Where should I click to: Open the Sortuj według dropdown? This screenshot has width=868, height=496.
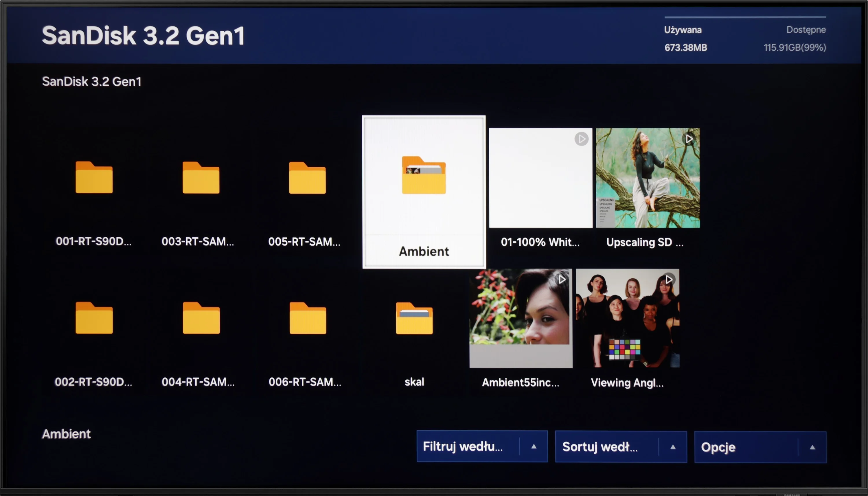click(621, 447)
